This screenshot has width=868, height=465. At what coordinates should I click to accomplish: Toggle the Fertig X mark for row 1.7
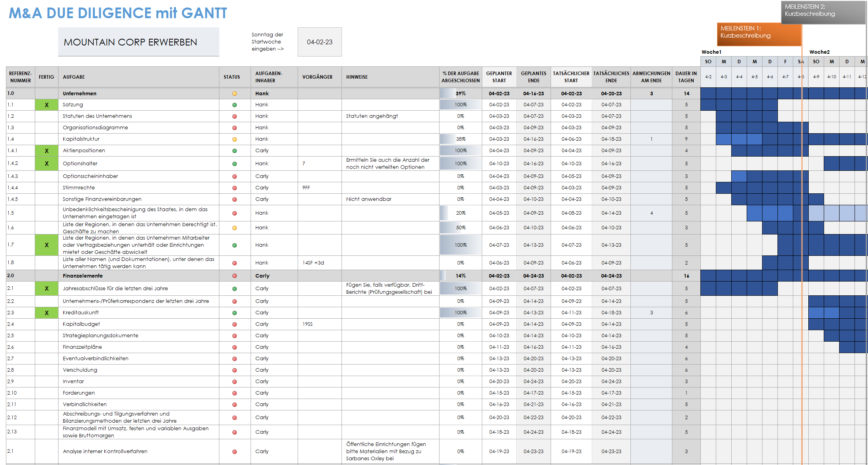pyautogui.click(x=47, y=245)
